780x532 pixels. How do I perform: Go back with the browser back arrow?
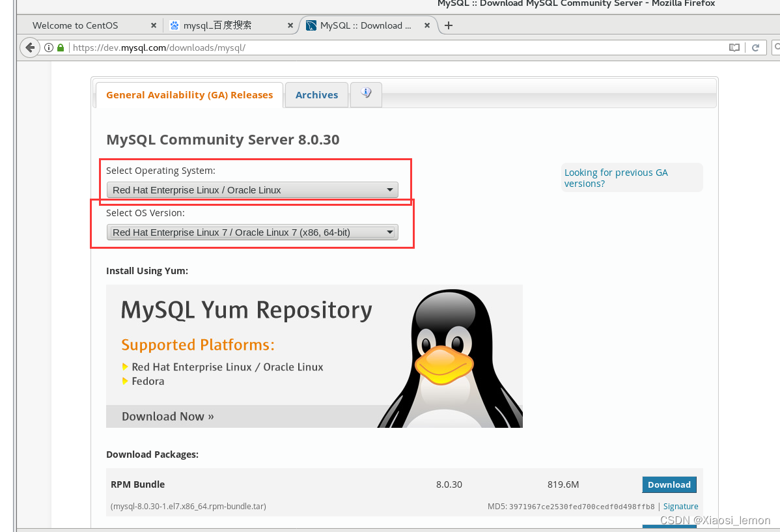point(30,48)
